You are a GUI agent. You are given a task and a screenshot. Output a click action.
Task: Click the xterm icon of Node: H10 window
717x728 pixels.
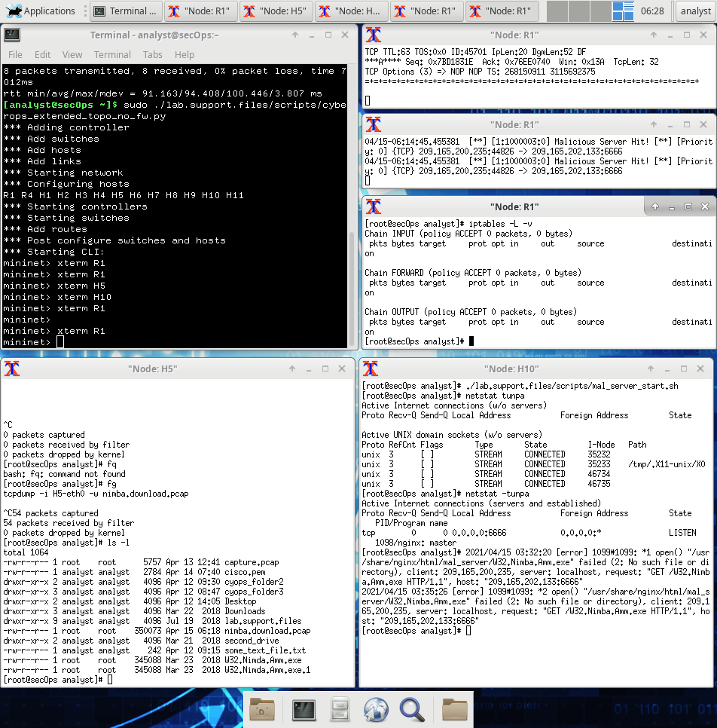[x=371, y=369]
